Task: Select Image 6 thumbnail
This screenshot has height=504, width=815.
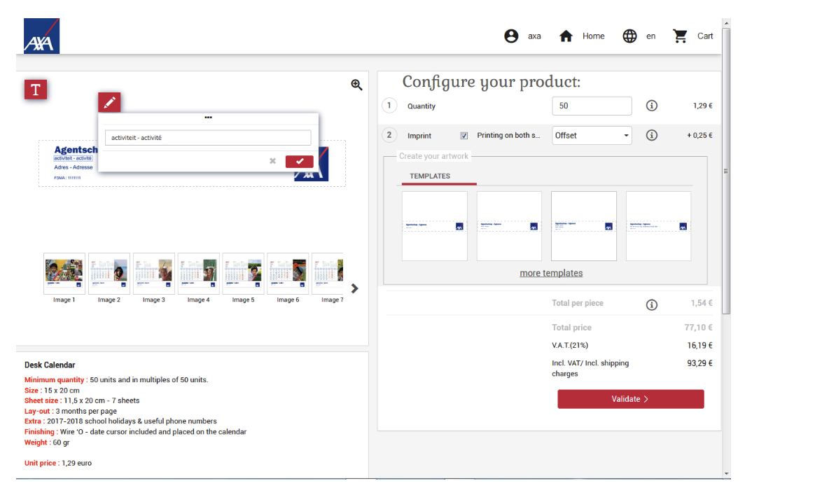Action: point(288,274)
